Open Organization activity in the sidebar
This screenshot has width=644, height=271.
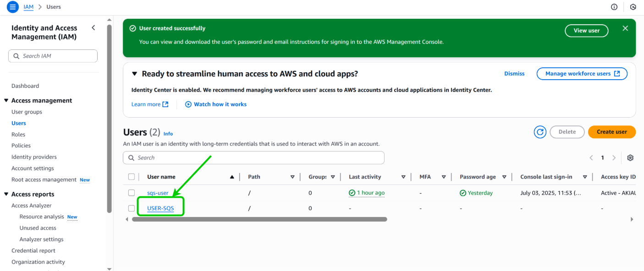coord(38,262)
